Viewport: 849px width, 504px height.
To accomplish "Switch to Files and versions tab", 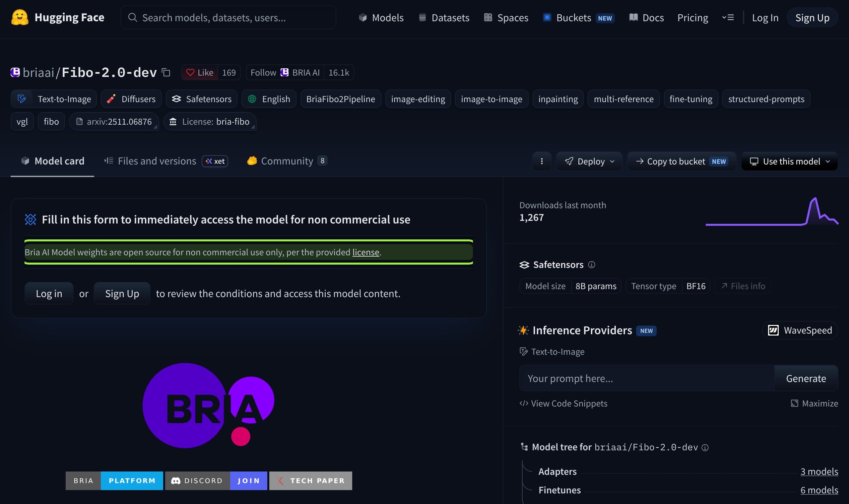I will click(166, 160).
